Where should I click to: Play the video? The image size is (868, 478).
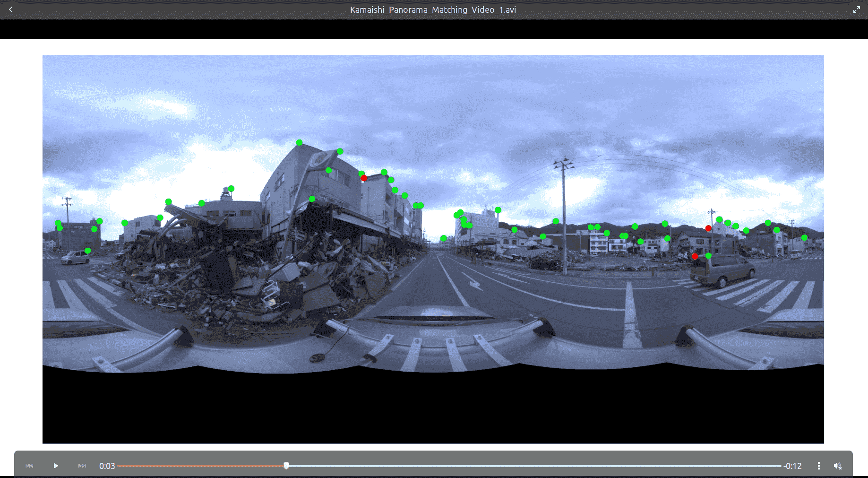[x=56, y=466]
